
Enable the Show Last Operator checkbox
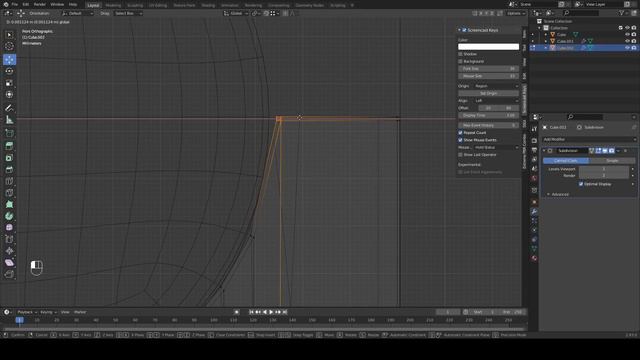(460, 155)
